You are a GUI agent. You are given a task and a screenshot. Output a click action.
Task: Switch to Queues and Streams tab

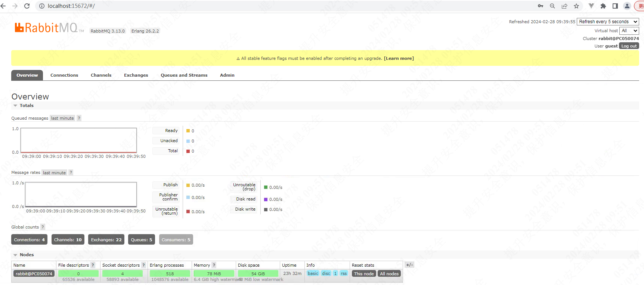click(184, 75)
